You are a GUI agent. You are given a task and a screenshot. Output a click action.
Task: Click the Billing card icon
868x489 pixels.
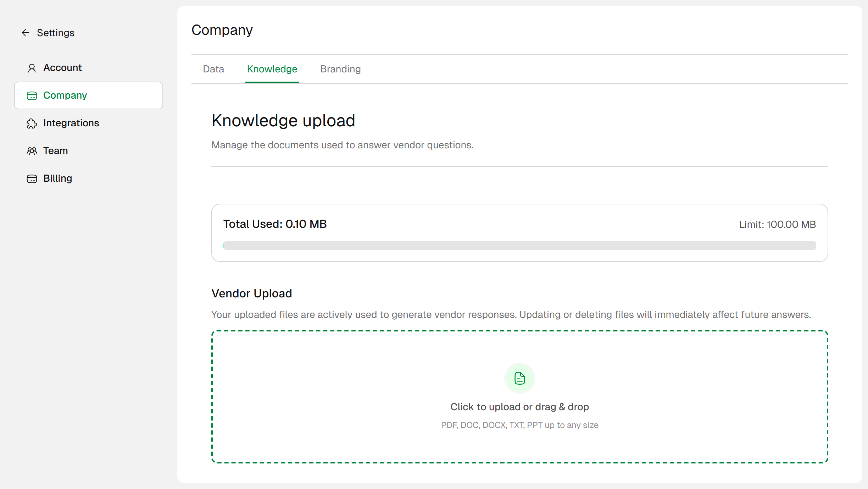click(x=32, y=178)
